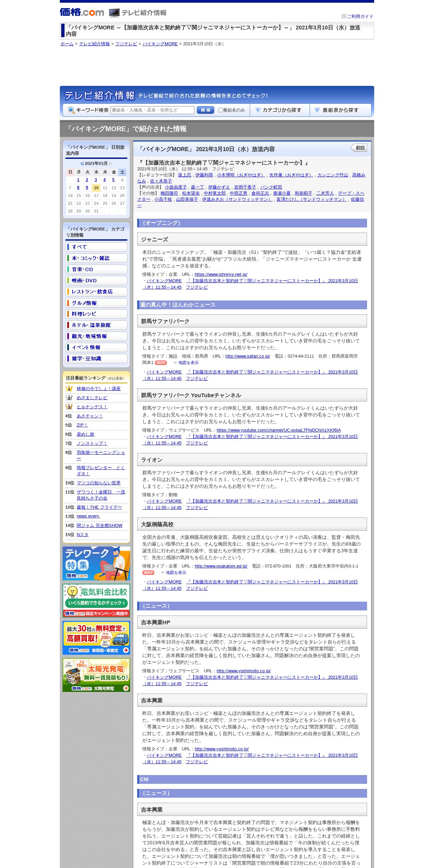The width and height of the screenshot is (434, 868).
Task: Open テレビ紹介情報 breadcrumb link
Action: [94, 44]
